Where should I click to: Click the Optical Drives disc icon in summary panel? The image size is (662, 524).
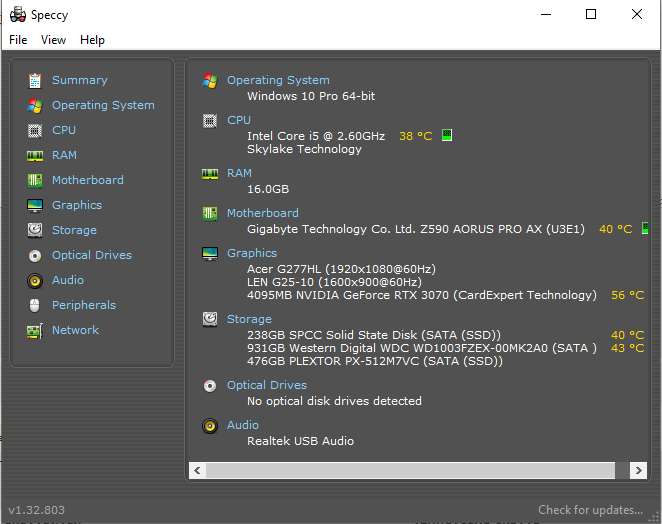(210, 386)
